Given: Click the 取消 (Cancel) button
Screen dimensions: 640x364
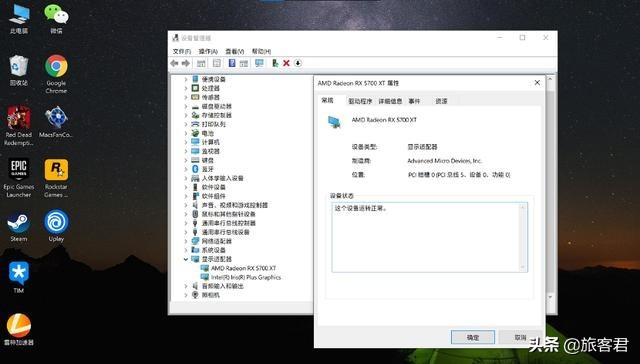Looking at the screenshot, I should (520, 337).
